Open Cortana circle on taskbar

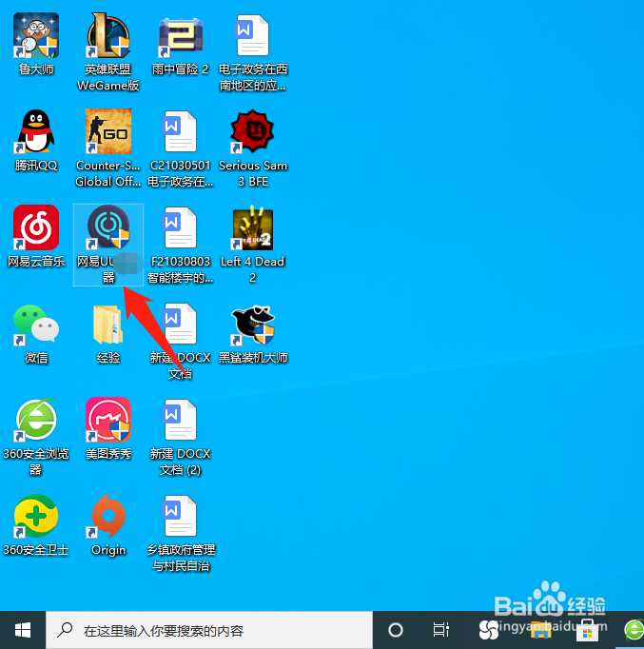396,630
